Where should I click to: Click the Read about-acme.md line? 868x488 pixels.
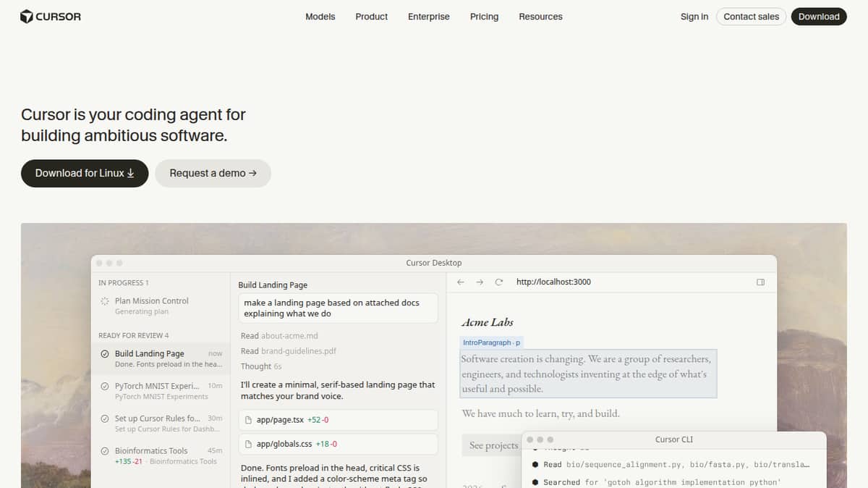[279, 336]
